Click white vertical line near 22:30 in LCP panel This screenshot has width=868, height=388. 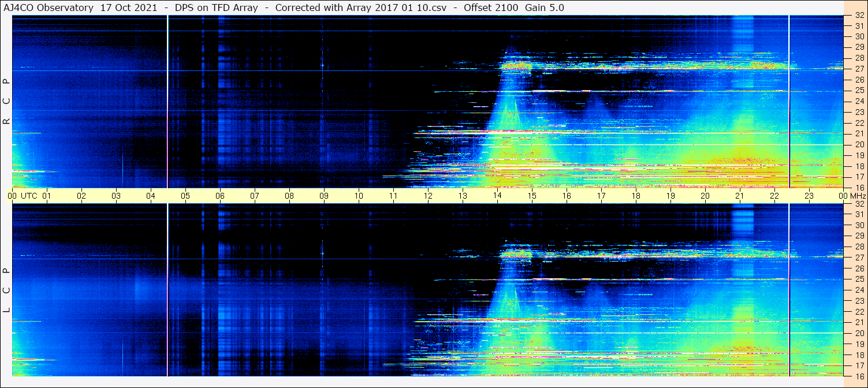click(x=789, y=289)
